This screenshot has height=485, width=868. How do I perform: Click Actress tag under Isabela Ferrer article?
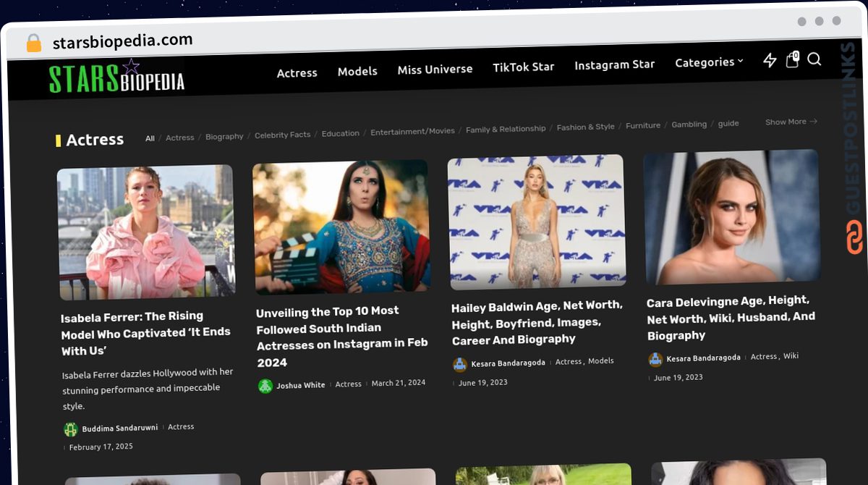(x=181, y=426)
